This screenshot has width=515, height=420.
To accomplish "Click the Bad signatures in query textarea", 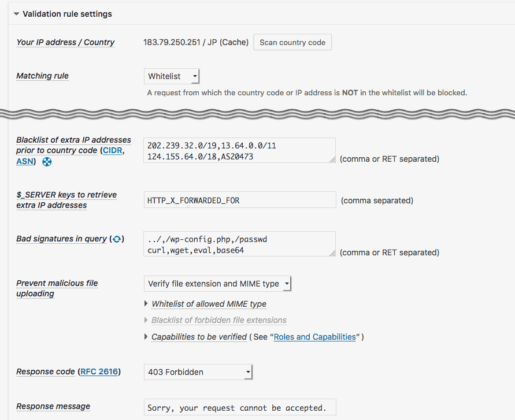I will pyautogui.click(x=239, y=244).
